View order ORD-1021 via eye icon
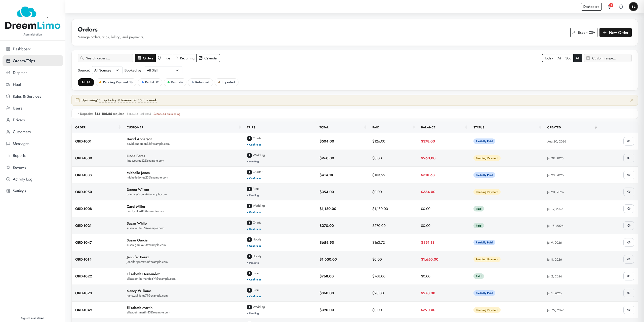Screen dimensions: 644x322 click(x=629, y=226)
